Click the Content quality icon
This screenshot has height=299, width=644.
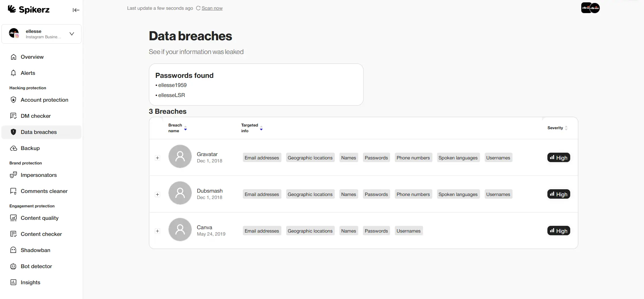point(13,218)
